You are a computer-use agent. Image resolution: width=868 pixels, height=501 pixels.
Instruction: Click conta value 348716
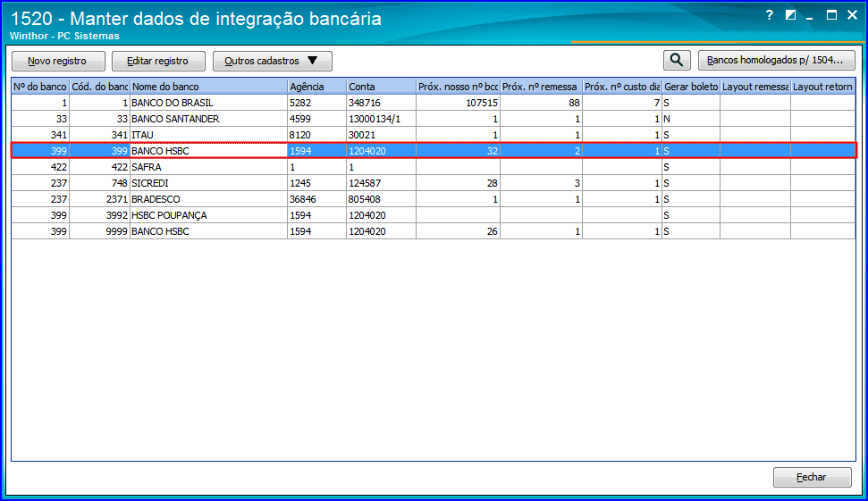pos(364,103)
